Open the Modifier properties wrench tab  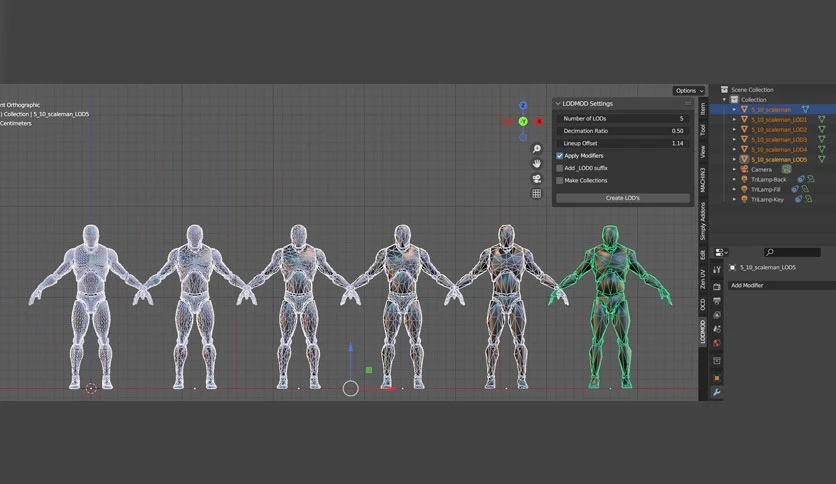tap(717, 392)
